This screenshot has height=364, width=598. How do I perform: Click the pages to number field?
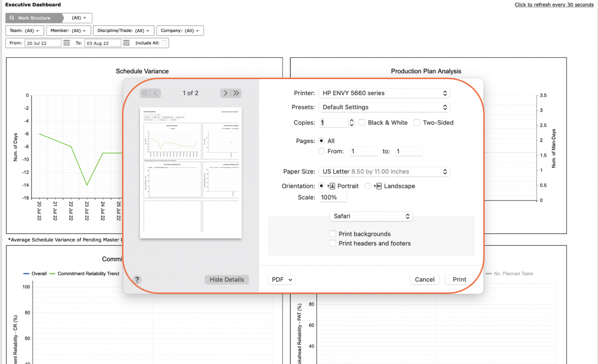point(408,152)
